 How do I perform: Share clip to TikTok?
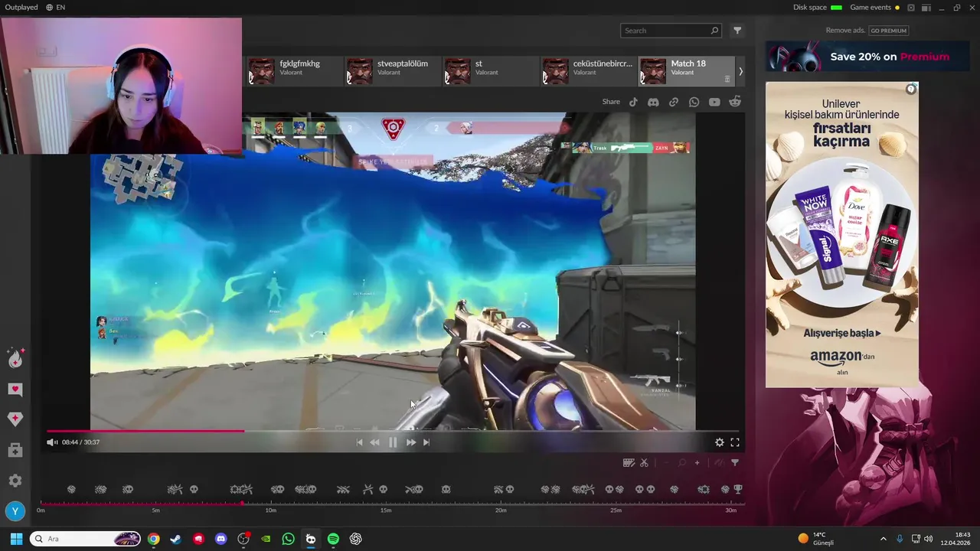coord(633,102)
